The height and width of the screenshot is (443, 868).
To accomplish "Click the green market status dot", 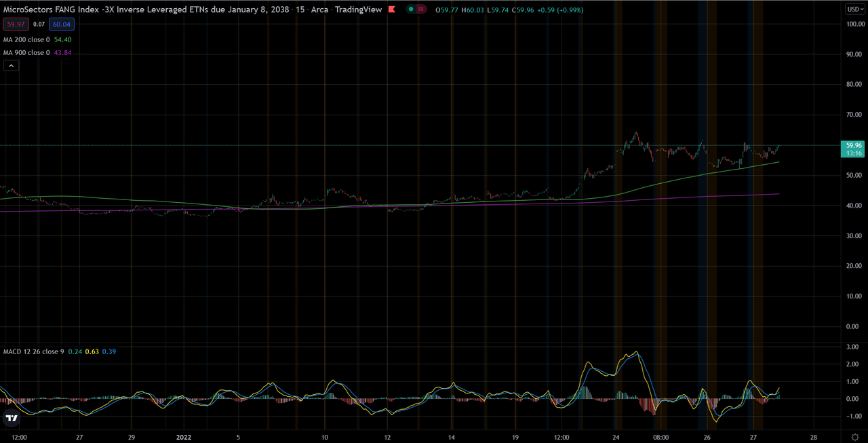I will click(x=412, y=10).
